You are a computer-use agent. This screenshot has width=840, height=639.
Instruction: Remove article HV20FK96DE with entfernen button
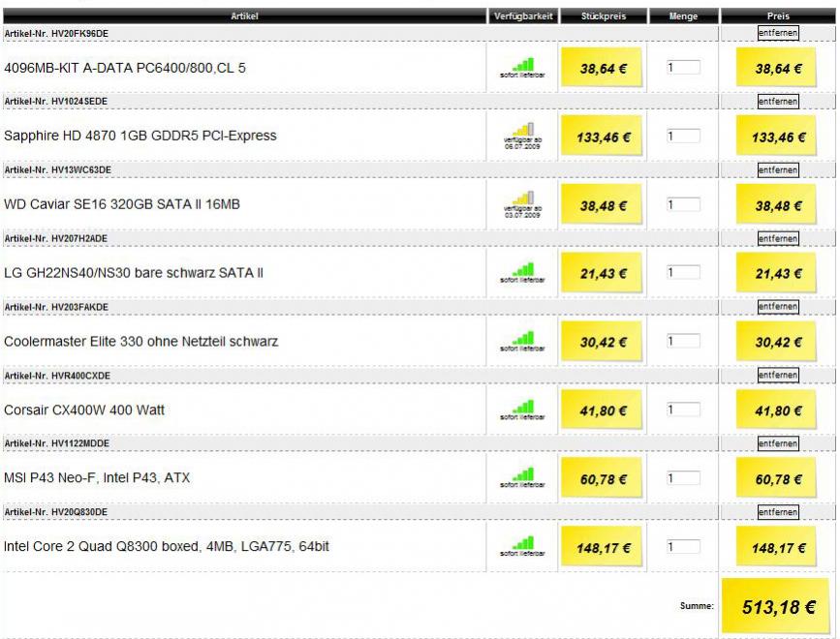tap(778, 33)
